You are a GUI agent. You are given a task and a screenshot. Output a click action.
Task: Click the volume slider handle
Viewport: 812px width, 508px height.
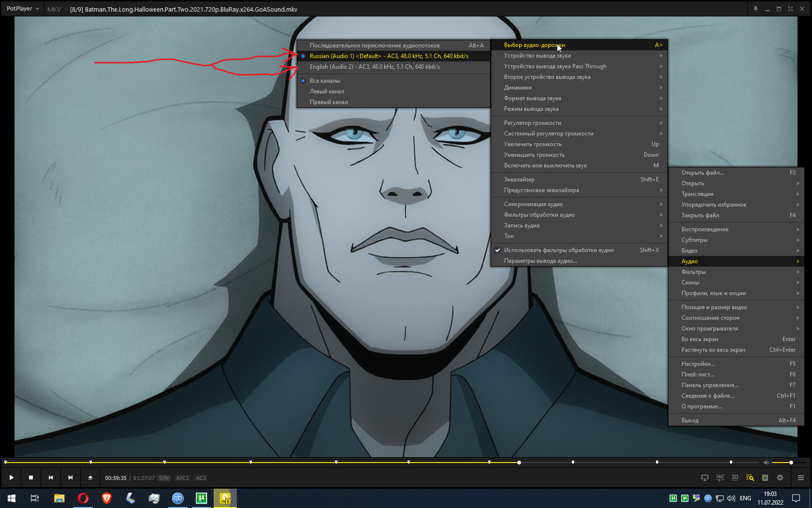point(791,463)
